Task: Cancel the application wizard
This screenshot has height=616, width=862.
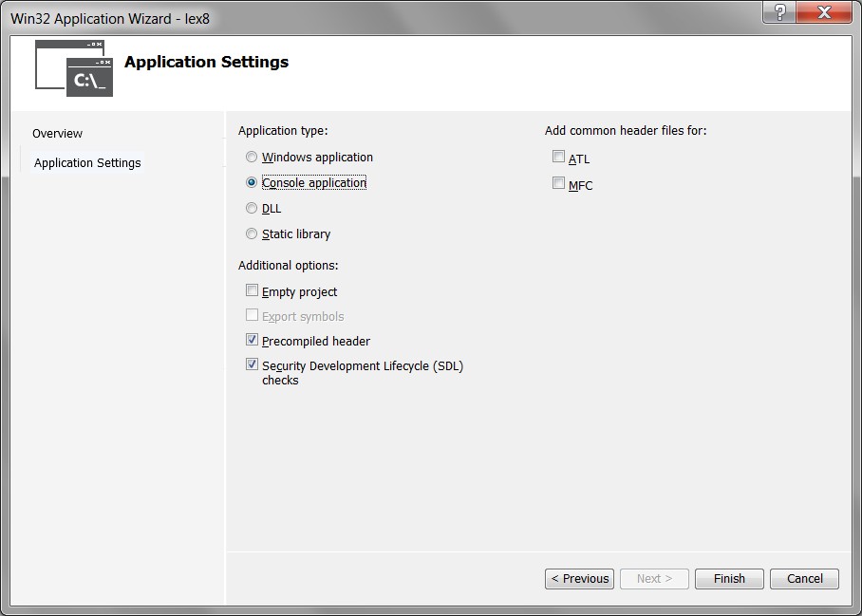Action: [804, 579]
